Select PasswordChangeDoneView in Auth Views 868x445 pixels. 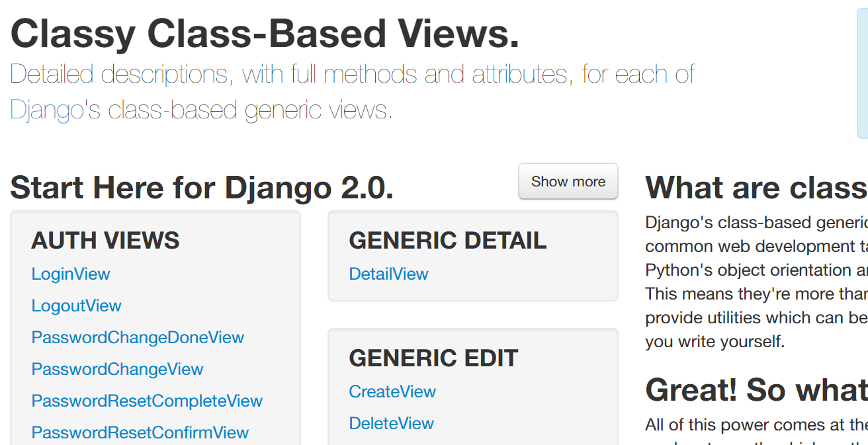pos(138,337)
